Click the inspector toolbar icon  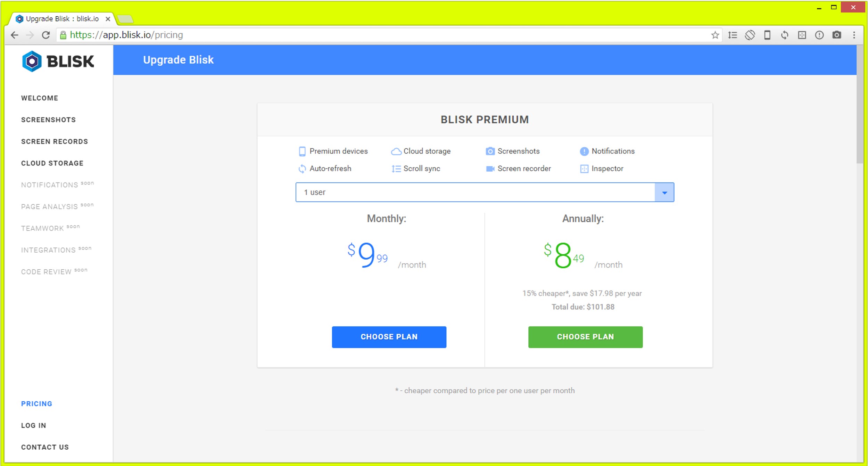(802, 35)
